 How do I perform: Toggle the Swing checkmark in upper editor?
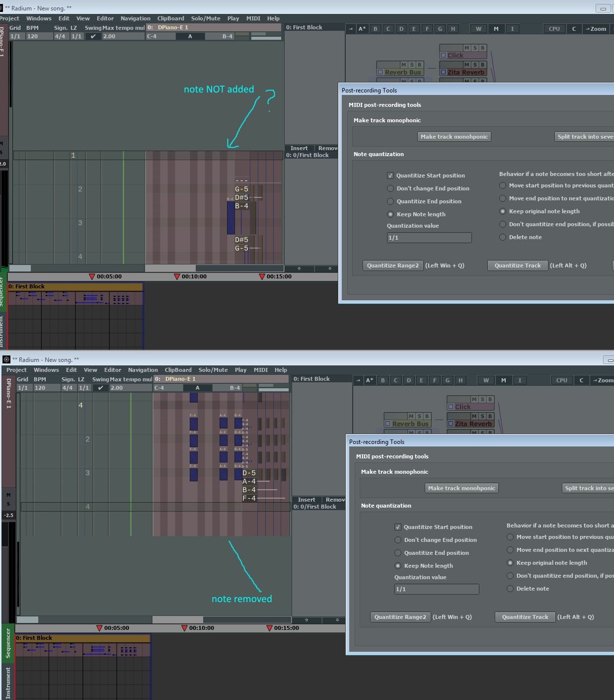[93, 36]
